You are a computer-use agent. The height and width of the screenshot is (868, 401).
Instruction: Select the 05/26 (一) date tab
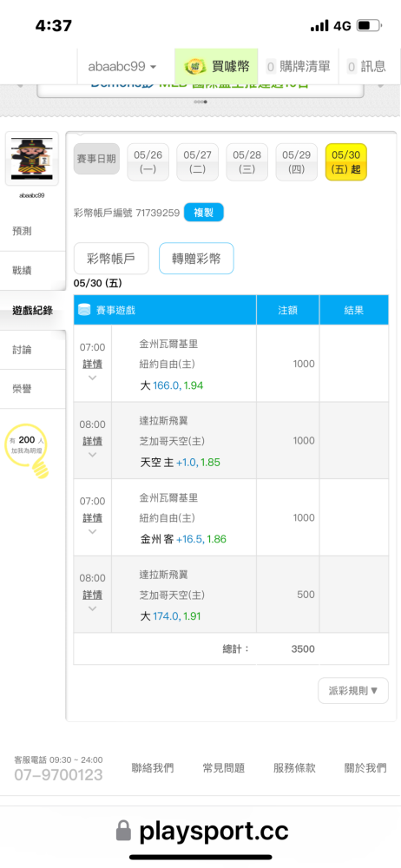pos(148,162)
